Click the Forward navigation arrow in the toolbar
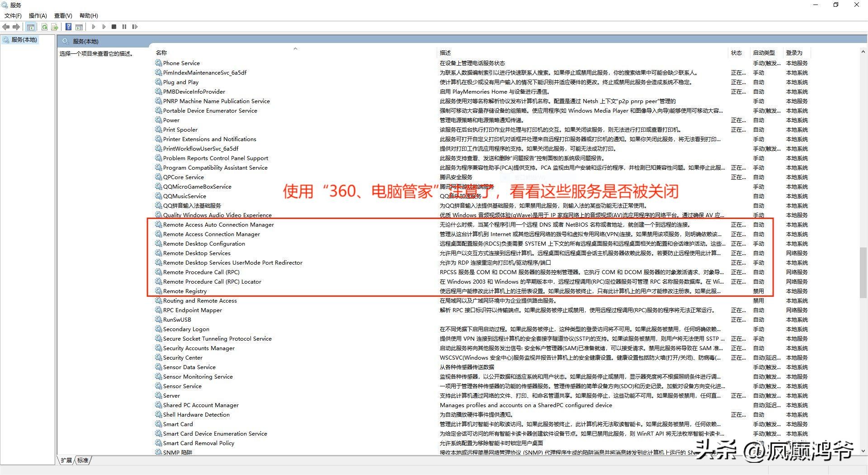The height and width of the screenshot is (475, 868). 16,27
